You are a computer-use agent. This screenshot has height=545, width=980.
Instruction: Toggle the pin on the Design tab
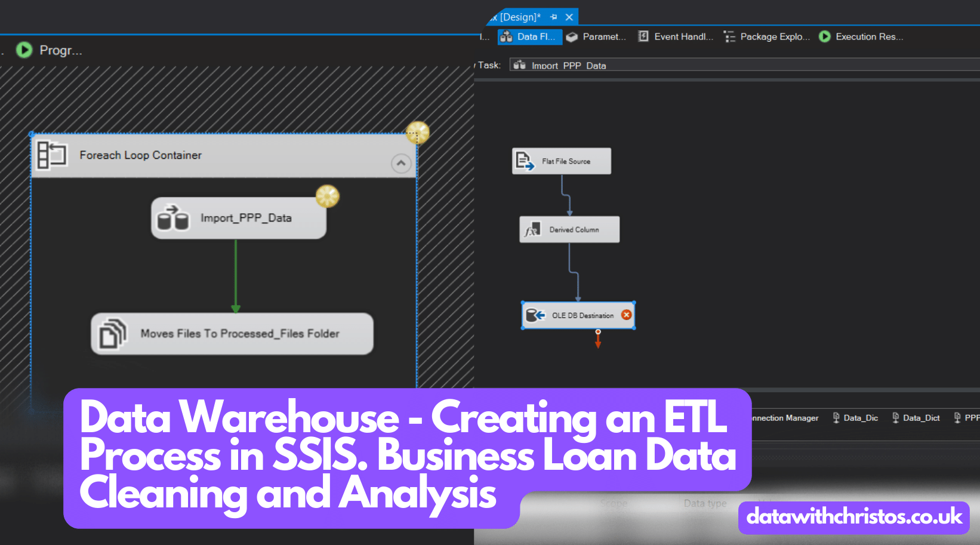(x=553, y=17)
